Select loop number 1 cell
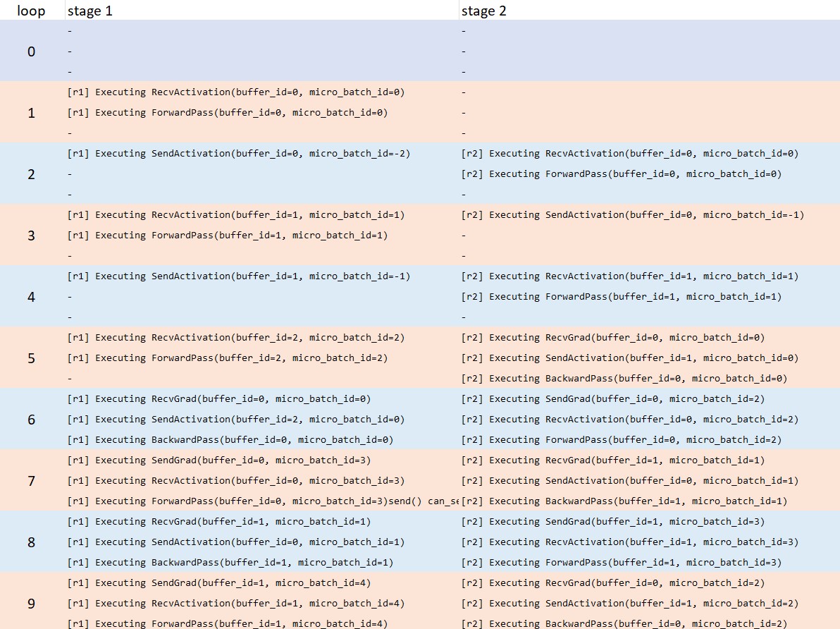 [x=32, y=113]
